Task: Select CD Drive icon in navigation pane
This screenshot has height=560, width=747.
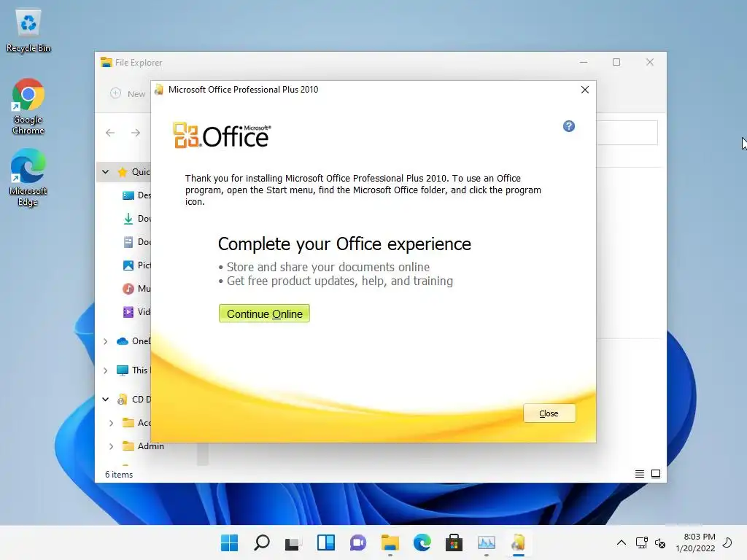Action: [x=123, y=400]
